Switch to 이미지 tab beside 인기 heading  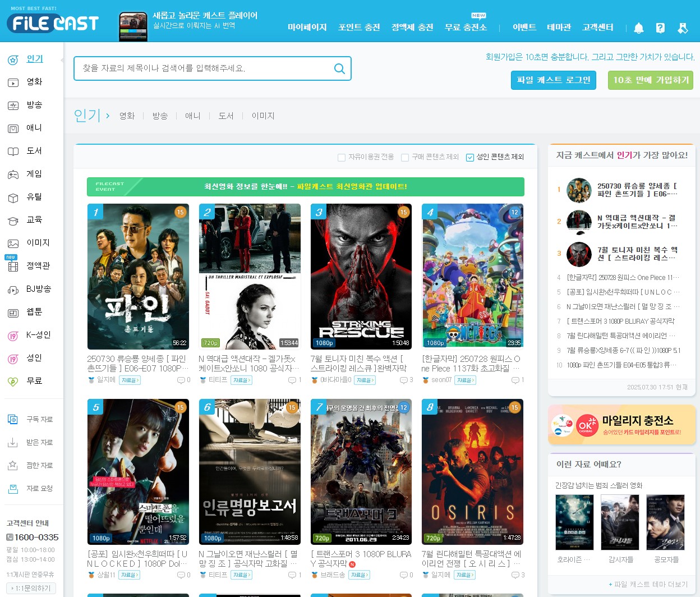point(263,116)
